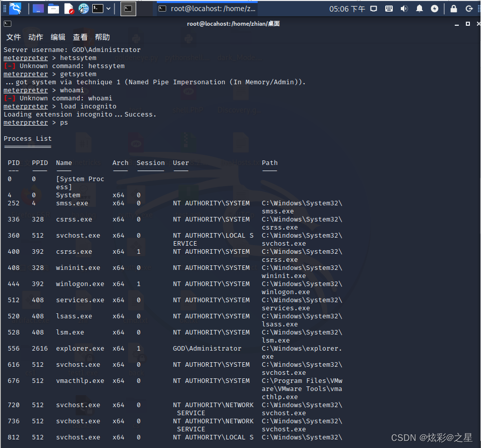Minimize the terminal window

click(457, 24)
